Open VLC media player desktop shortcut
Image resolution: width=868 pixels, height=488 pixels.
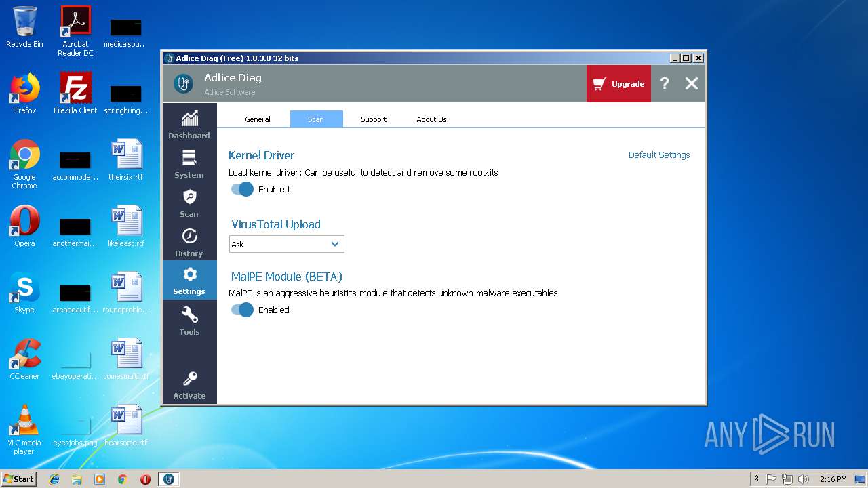[24, 430]
